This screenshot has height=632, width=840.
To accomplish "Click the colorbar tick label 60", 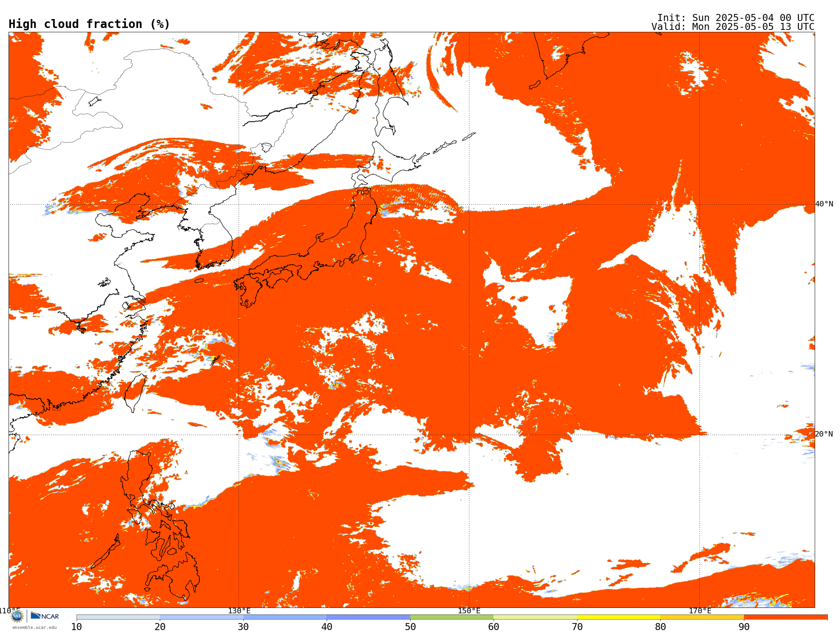I will [493, 627].
